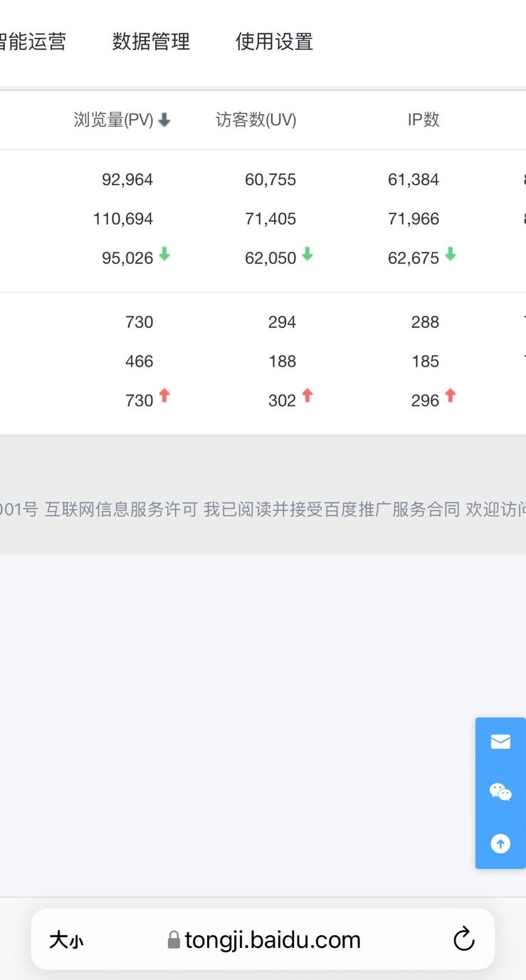The image size is (526, 980).
Task: Open 我已阅读并接受百度推广服务合同 link
Action: click(x=332, y=510)
